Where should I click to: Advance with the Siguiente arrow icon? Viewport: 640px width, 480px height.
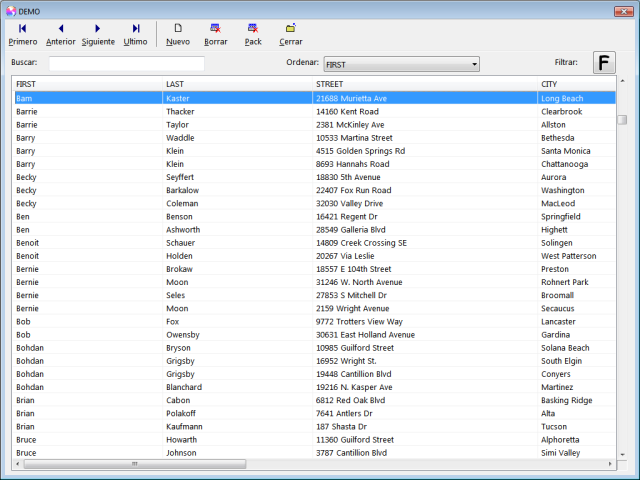[98, 34]
